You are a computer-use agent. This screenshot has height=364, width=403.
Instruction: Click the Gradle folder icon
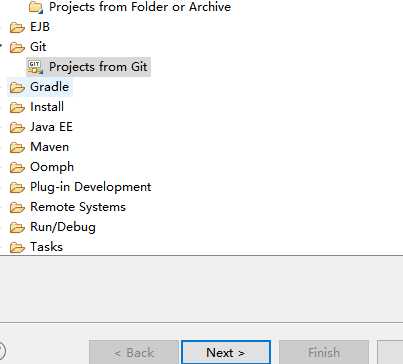(17, 87)
